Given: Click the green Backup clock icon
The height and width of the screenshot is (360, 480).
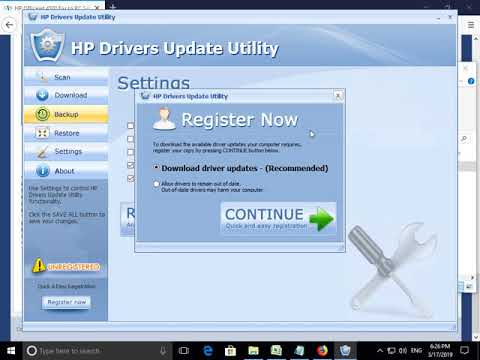Looking at the screenshot, I should pos(42,114).
